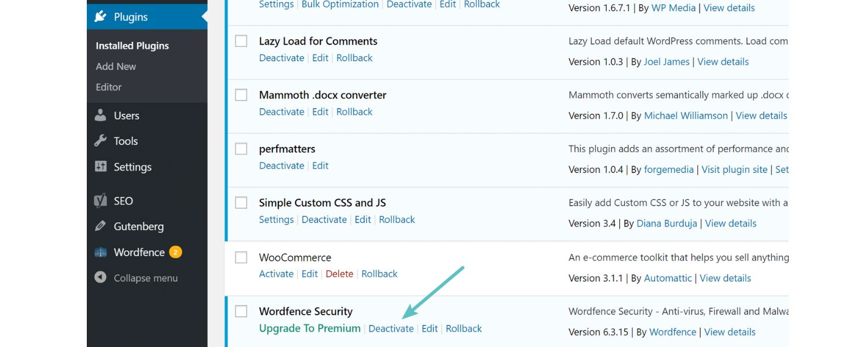Screen dimensions: 868x347
Task: Open Gutenberg from the sidebar icon
Action: 100,226
